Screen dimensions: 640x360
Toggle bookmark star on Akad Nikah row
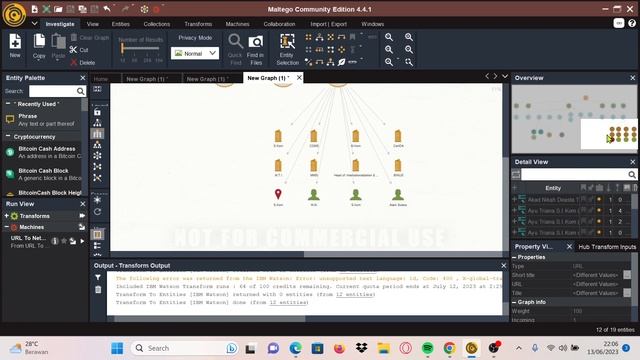pyautogui.click(x=599, y=200)
